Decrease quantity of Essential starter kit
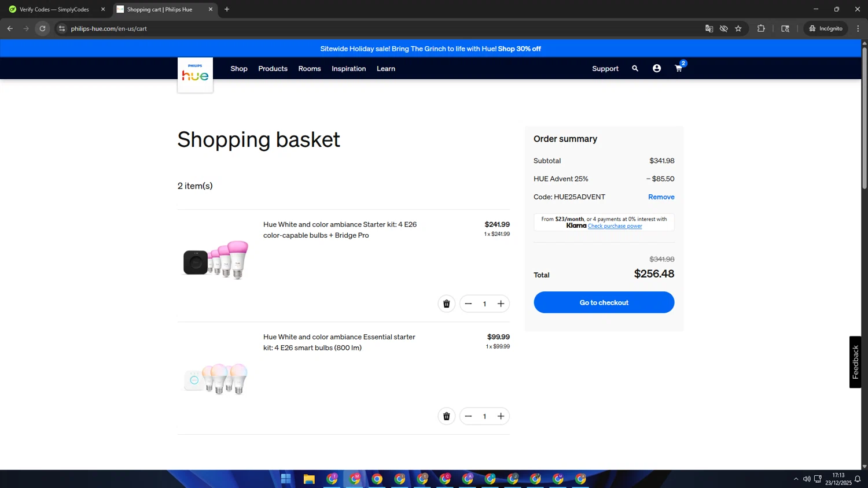868x488 pixels. [468, 416]
